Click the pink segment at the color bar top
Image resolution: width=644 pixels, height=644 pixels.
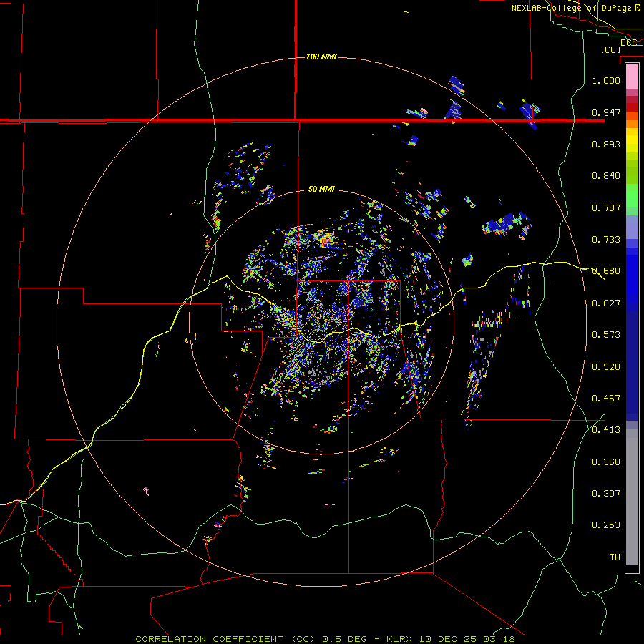click(x=632, y=76)
